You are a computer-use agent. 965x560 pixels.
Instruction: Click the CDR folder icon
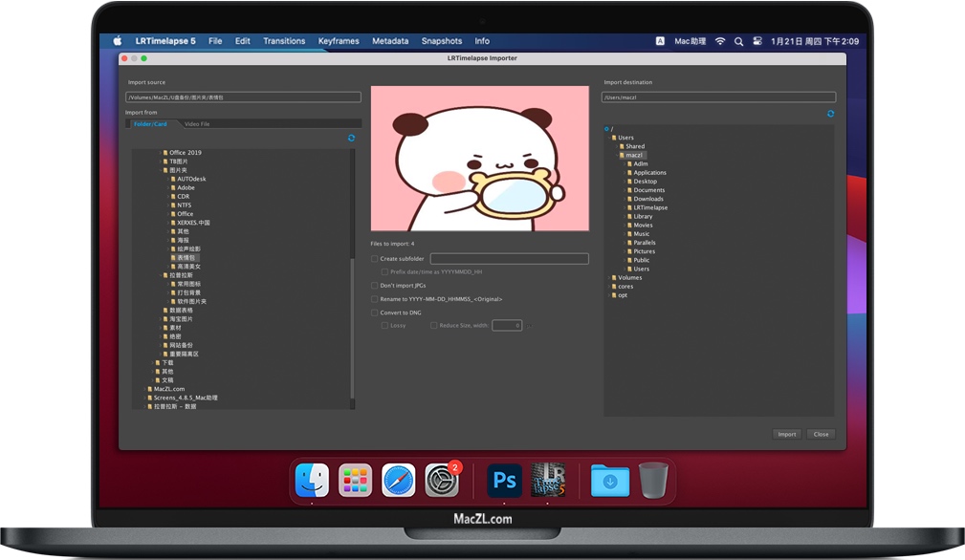pyautogui.click(x=173, y=197)
